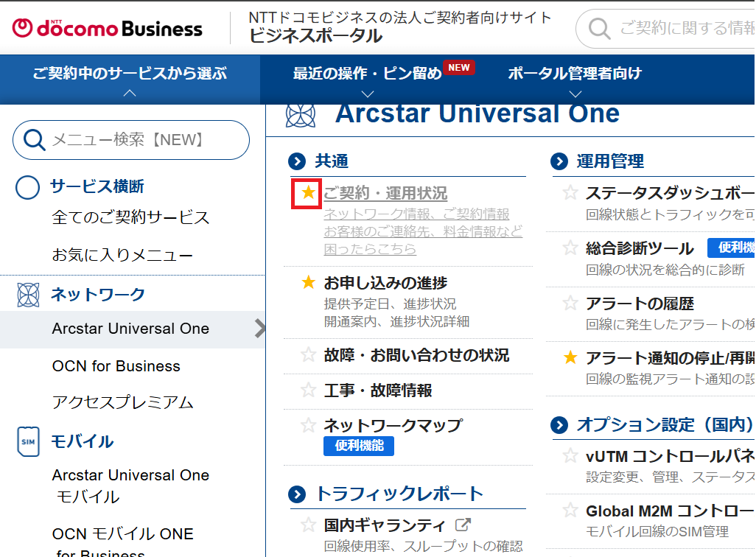Click the Arcstar Universal One heading icon
Screen dimensions: 756x557
point(301,114)
